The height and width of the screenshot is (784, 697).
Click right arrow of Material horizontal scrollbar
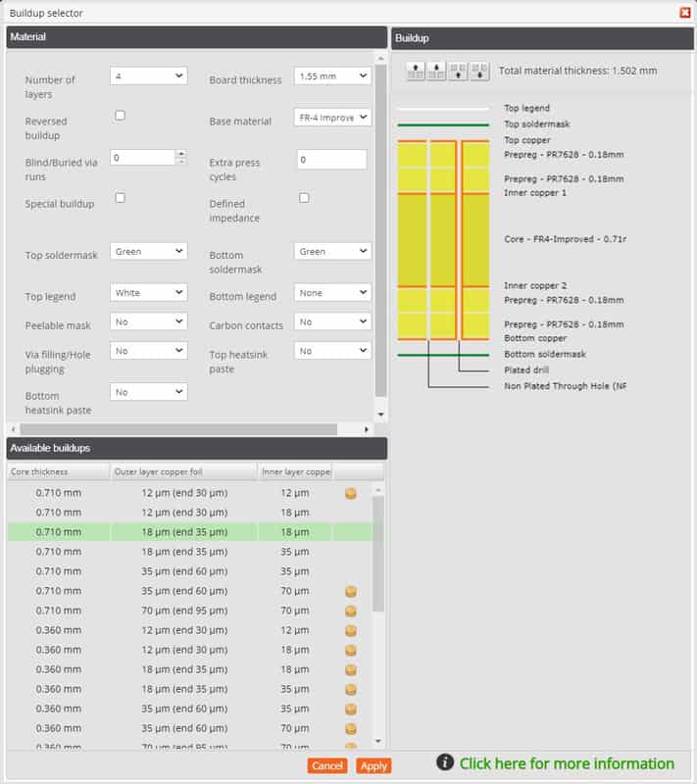367,429
